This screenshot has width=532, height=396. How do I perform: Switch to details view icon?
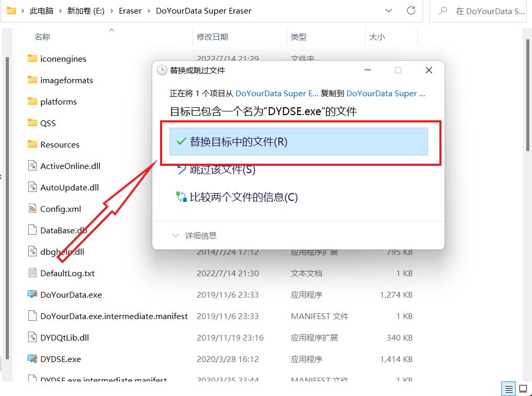pos(508,389)
